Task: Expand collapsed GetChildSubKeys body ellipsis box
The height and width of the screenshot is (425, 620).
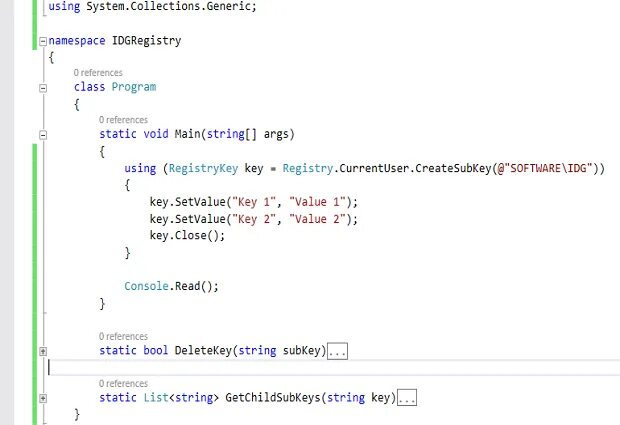Action: pos(406,398)
